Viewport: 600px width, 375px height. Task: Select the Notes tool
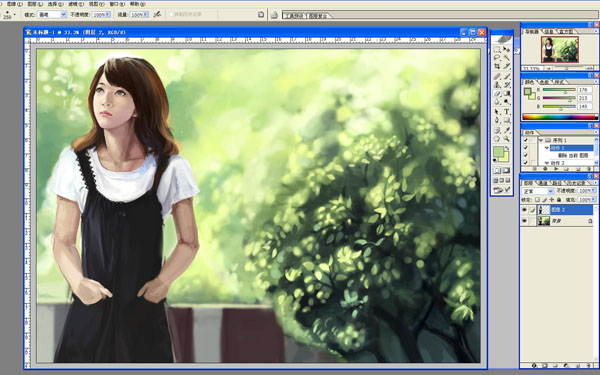tap(497, 130)
